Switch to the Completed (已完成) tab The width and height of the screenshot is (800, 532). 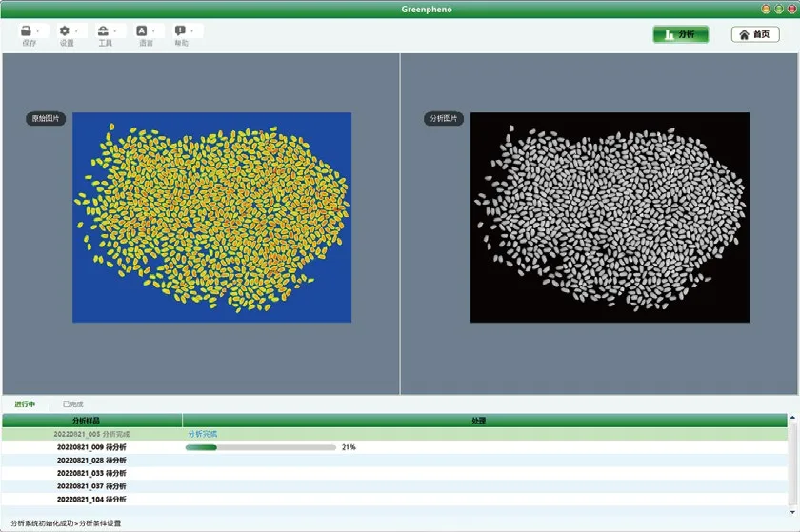point(73,404)
